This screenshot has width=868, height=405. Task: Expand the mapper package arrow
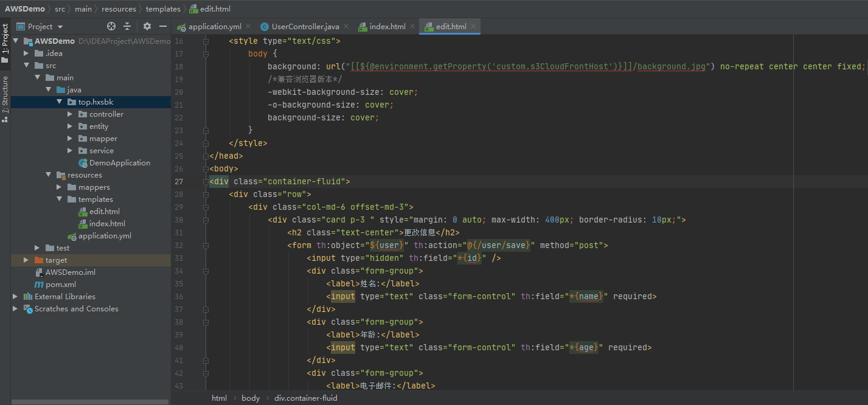(70, 139)
